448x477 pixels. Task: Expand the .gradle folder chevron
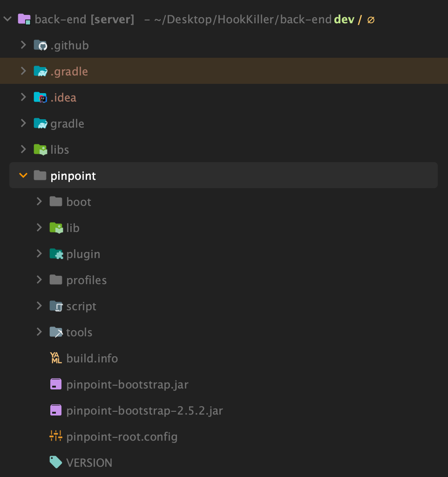click(23, 71)
